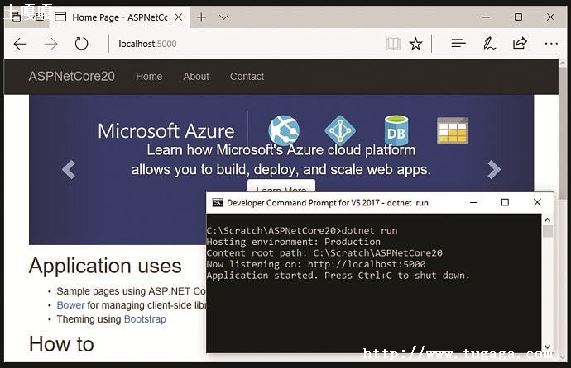Go back using the browser back arrow
The height and width of the screenshot is (368, 571).
click(x=20, y=44)
